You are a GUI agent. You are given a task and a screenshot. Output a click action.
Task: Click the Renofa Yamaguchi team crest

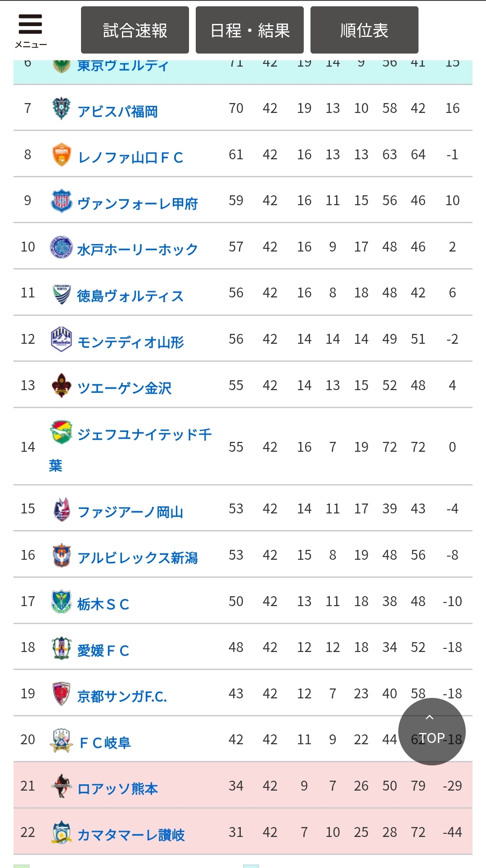pyautogui.click(x=61, y=155)
